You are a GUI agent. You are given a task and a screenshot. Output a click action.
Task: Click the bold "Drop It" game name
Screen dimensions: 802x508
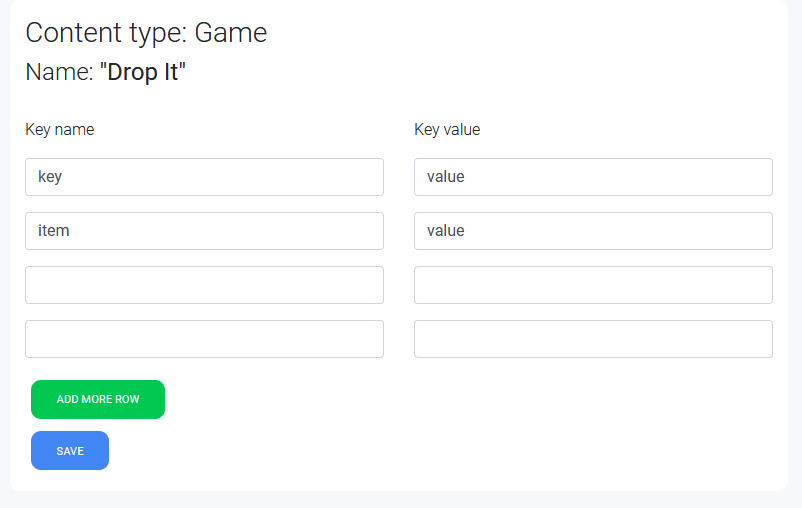pos(143,72)
